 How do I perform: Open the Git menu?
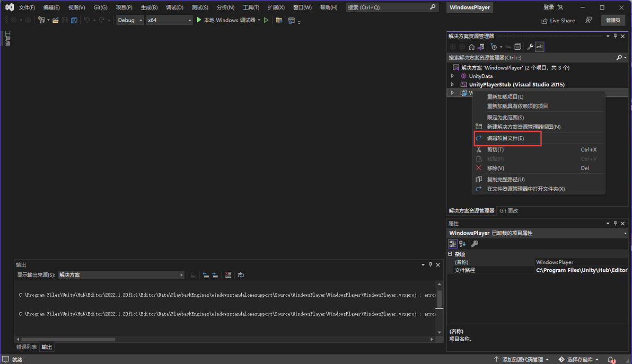[x=100, y=7]
